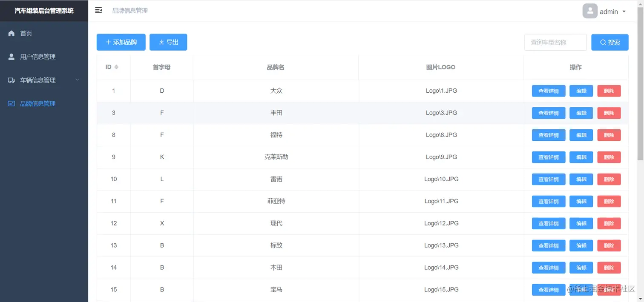Edit the 克莱斯勒 brand row
644x302 pixels.
[x=581, y=157]
